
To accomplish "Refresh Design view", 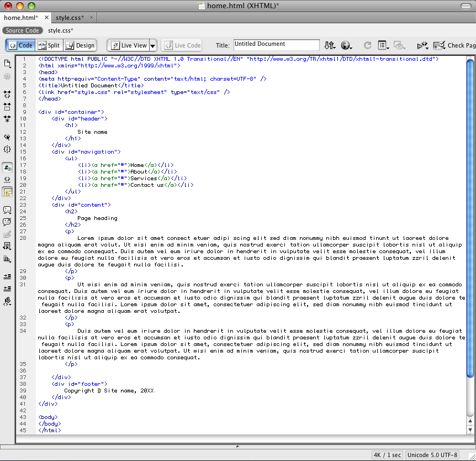I will (368, 45).
